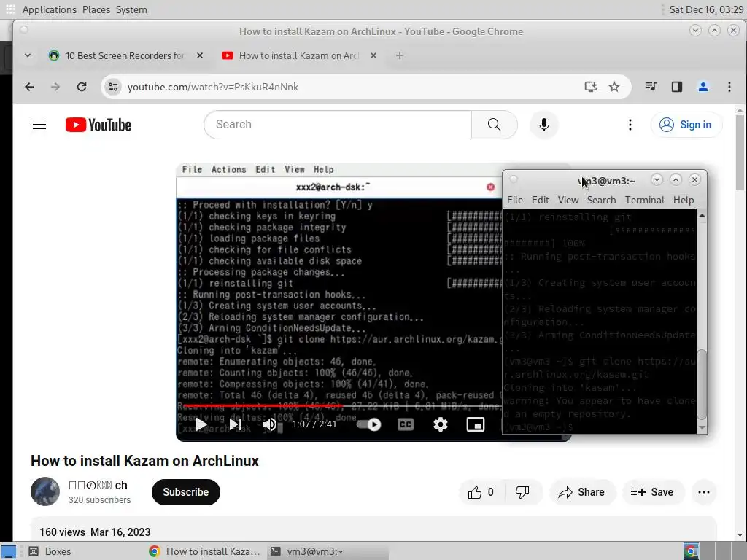Subscribe to the channel

186,492
